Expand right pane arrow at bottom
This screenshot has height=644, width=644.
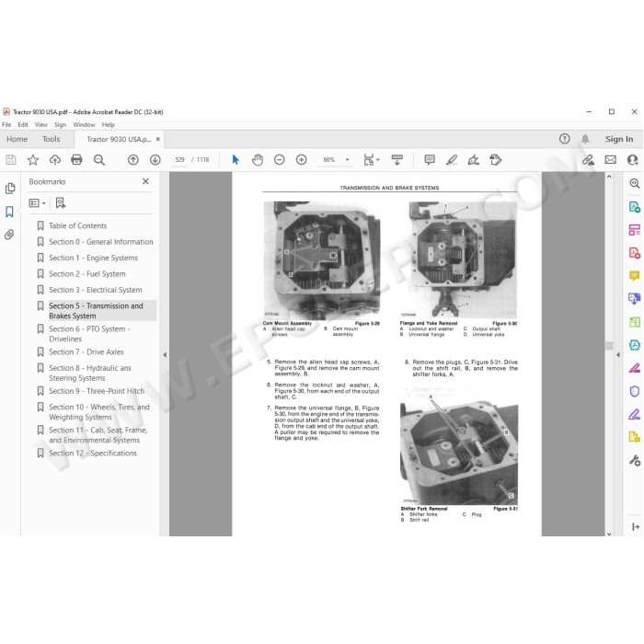[635, 526]
